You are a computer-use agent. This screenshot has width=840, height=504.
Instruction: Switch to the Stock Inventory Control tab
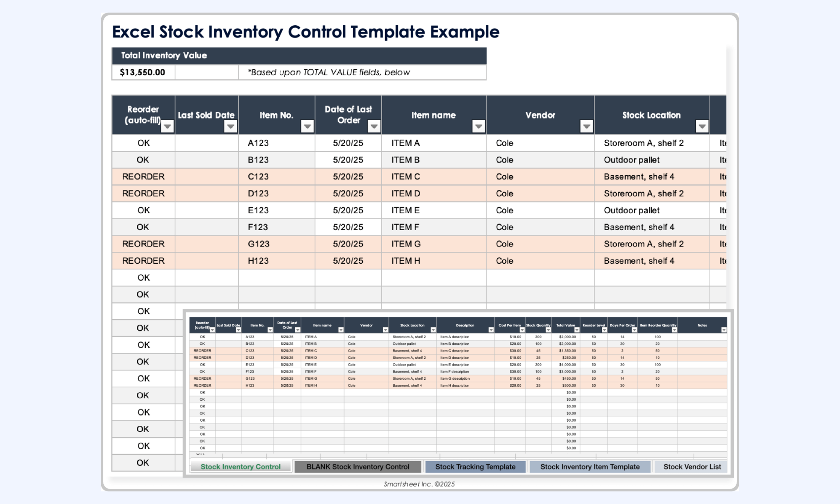tap(241, 467)
